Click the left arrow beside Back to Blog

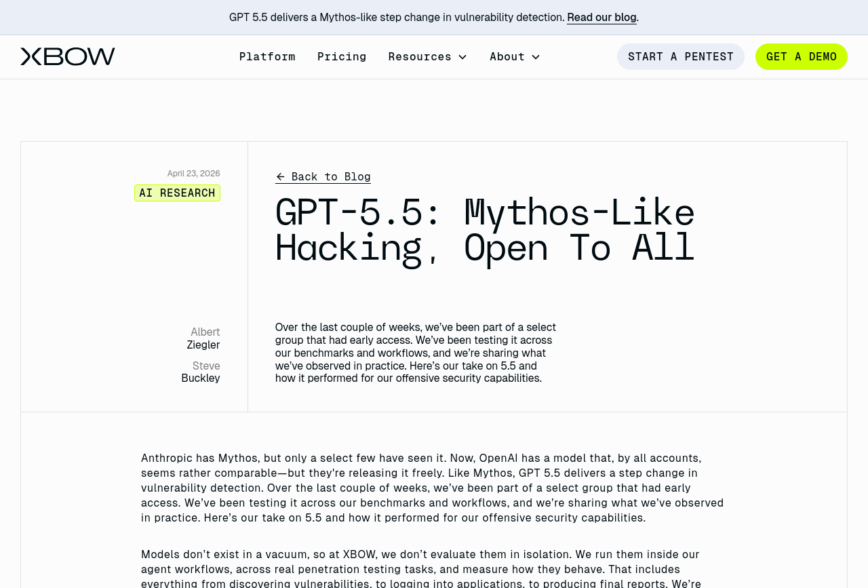(281, 177)
